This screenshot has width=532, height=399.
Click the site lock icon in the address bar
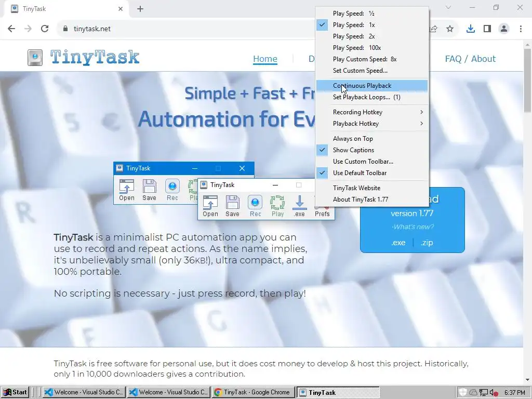pyautogui.click(x=65, y=29)
